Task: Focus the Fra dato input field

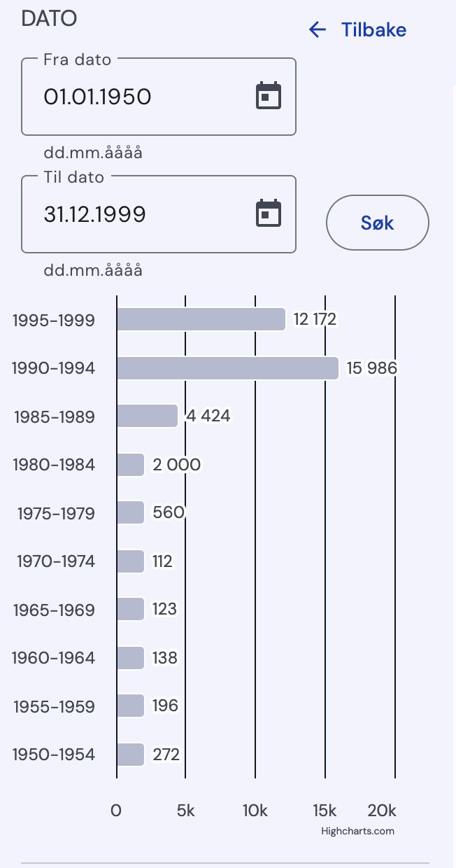Action: tap(140, 97)
